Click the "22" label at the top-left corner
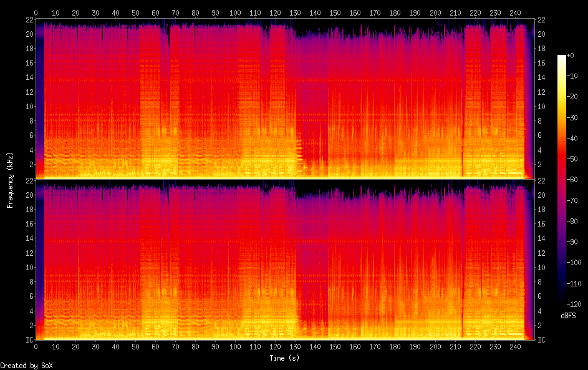 click(28, 20)
